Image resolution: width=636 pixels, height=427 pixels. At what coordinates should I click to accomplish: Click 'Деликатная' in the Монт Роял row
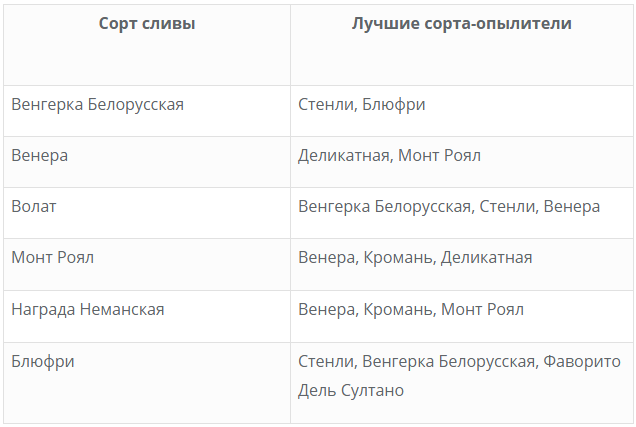coord(486,258)
